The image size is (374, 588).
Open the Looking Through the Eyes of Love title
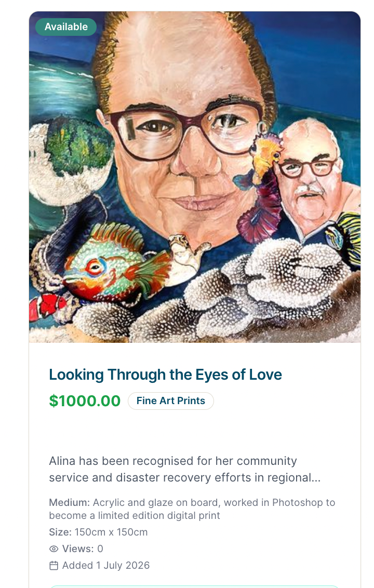click(x=165, y=375)
